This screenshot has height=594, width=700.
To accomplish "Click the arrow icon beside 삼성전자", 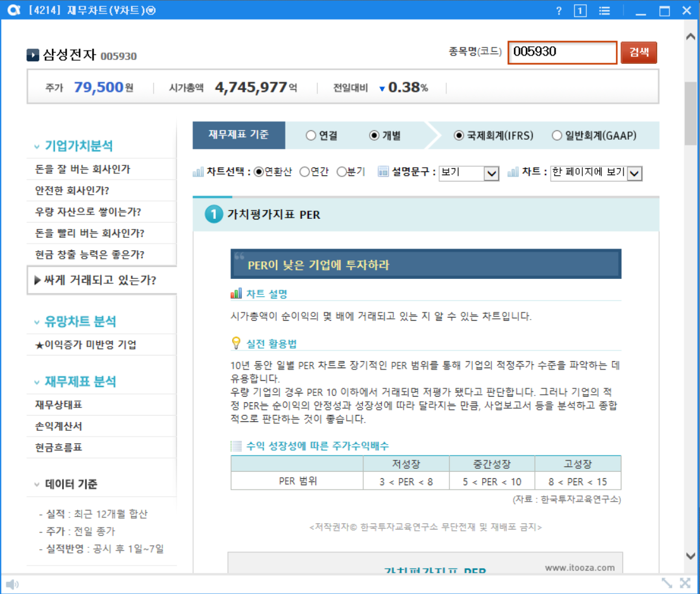I will [32, 55].
